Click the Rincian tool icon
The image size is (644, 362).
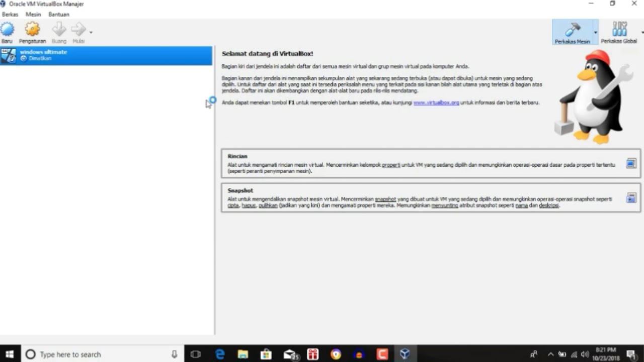631,163
